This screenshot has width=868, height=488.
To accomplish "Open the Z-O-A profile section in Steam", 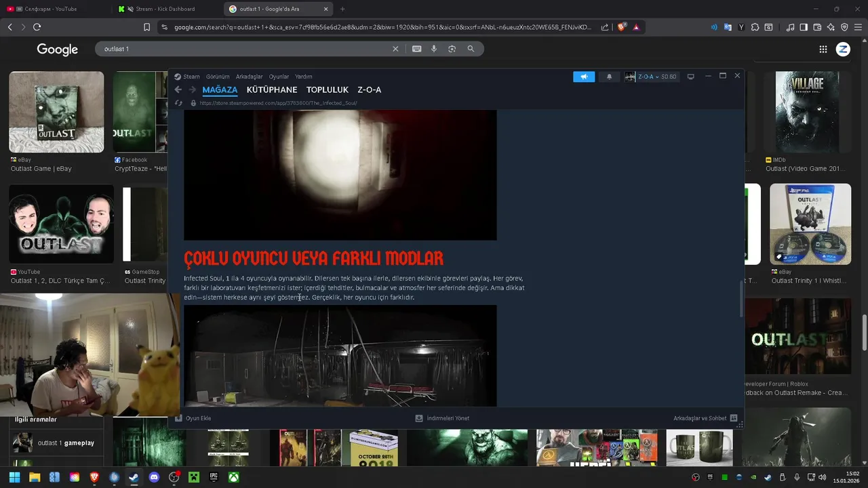I will pos(369,89).
